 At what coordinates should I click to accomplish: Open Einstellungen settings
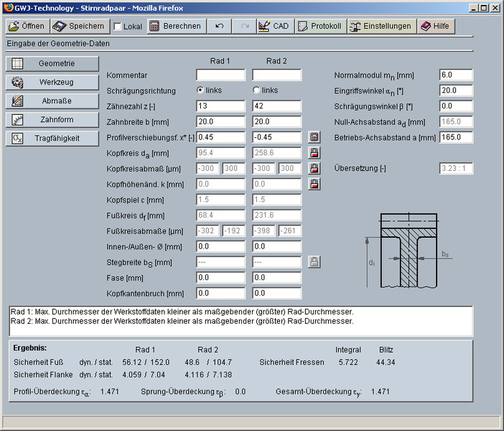click(x=381, y=26)
